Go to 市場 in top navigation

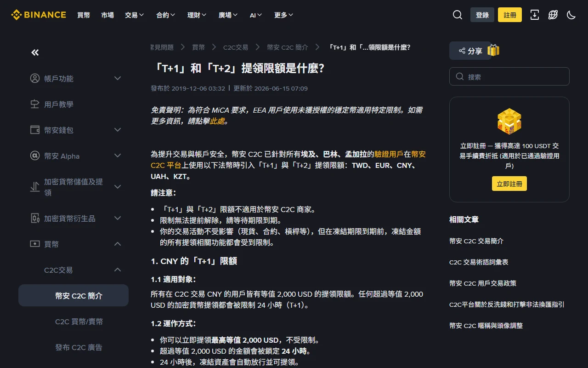click(x=107, y=15)
